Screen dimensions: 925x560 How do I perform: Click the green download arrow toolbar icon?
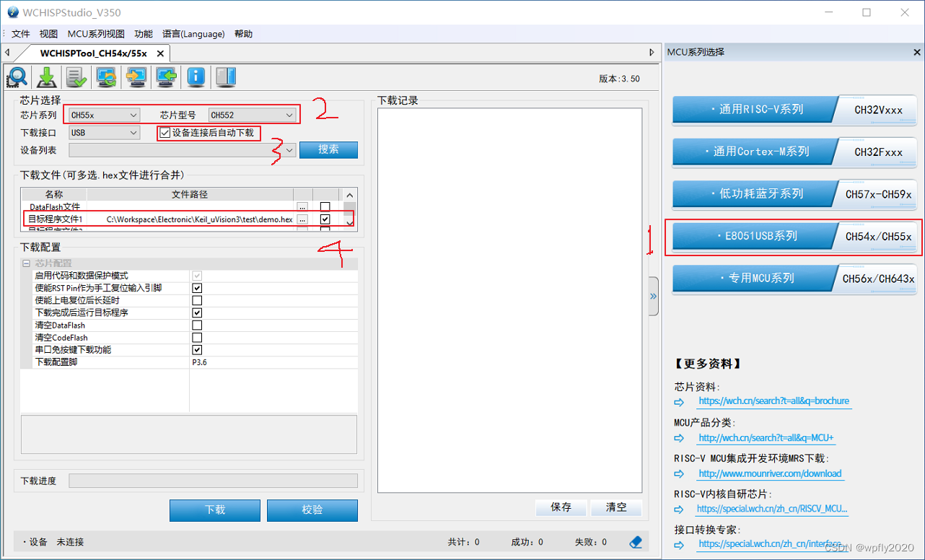pos(46,76)
